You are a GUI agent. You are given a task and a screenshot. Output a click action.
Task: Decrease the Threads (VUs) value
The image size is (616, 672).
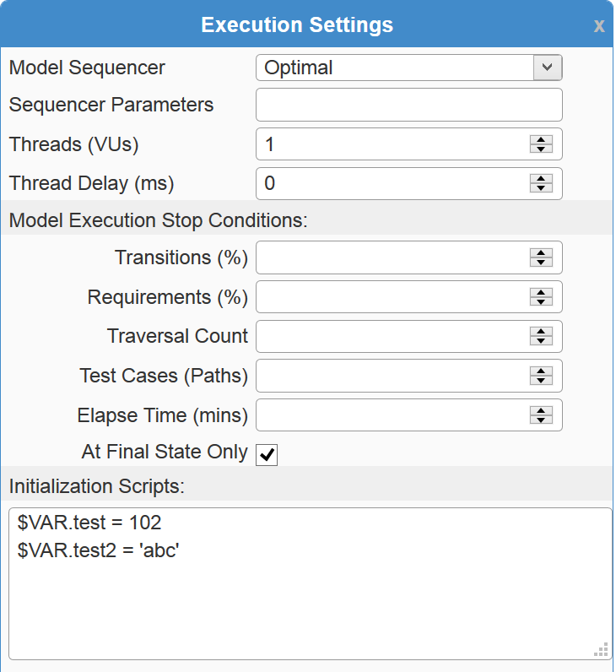(541, 149)
